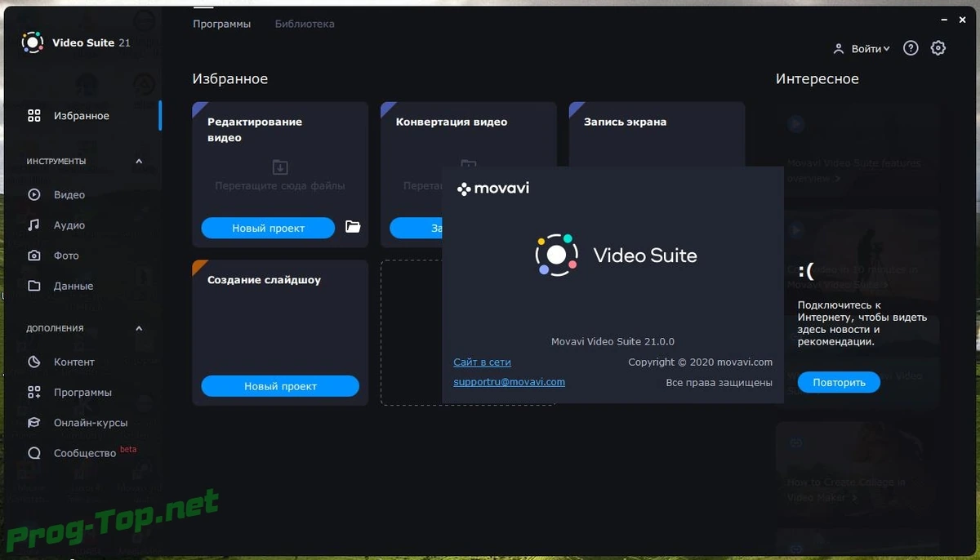980x560 pixels.
Task: Click the Запись экрана card
Action: pos(657,135)
